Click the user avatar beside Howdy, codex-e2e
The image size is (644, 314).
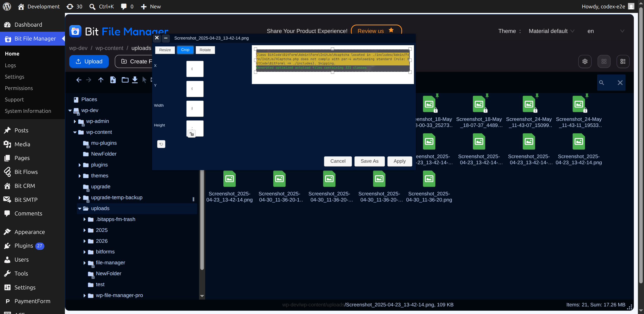click(x=631, y=7)
